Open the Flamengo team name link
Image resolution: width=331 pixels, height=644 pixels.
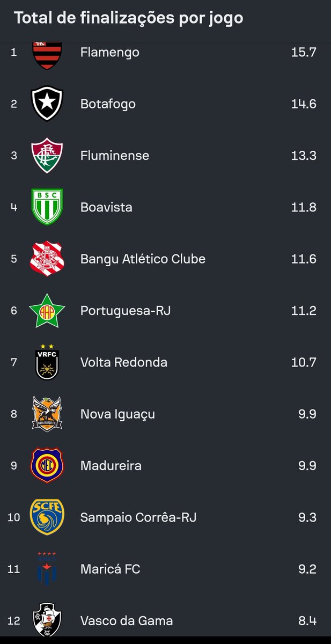(x=109, y=53)
